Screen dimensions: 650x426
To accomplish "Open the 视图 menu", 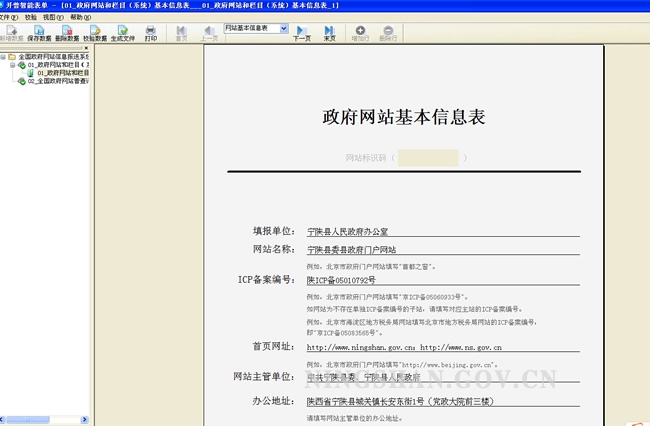I will pos(53,17).
